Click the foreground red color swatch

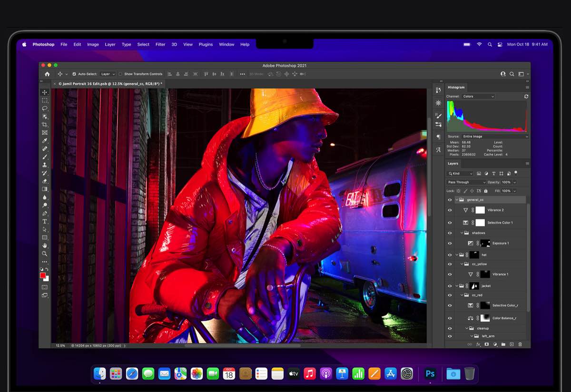(x=43, y=275)
